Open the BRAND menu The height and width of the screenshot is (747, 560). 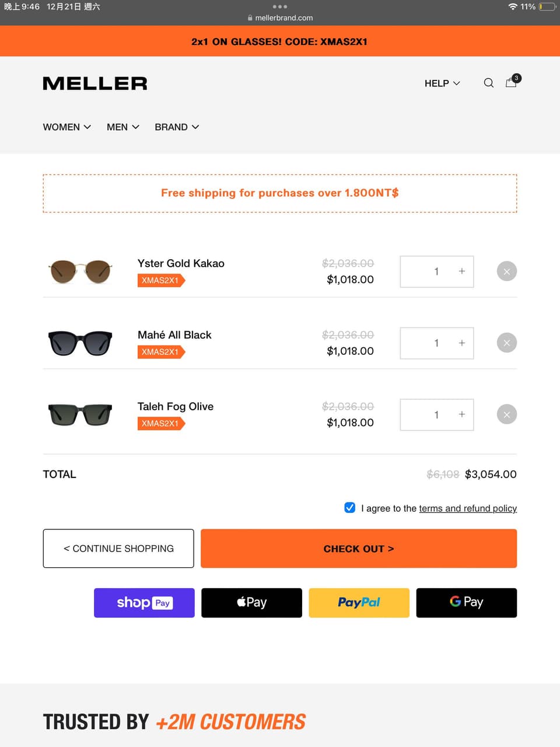click(176, 127)
